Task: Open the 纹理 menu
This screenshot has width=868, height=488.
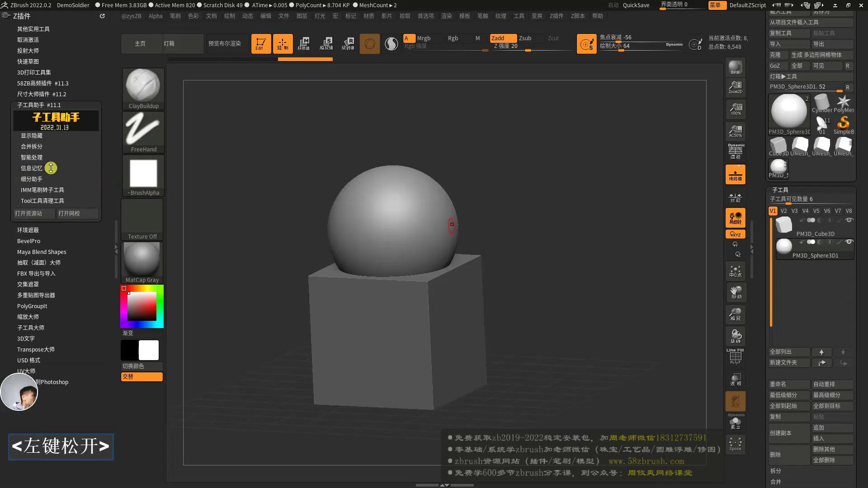Action: 501,16
